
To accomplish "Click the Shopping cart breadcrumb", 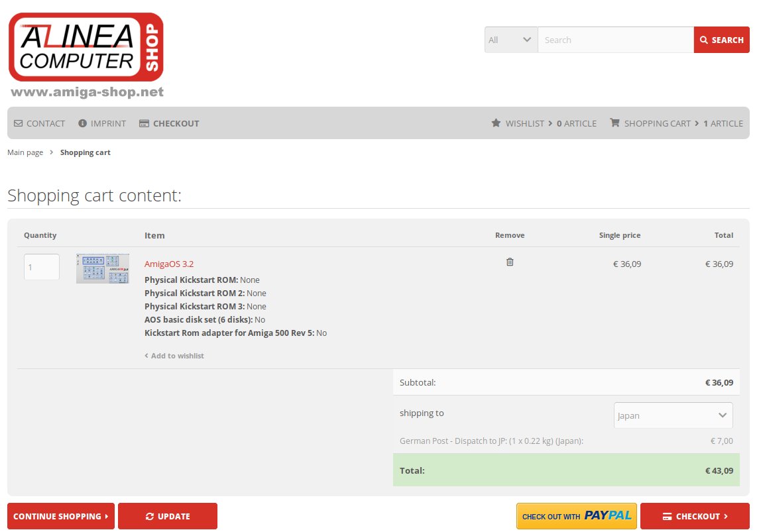I will tap(86, 152).
